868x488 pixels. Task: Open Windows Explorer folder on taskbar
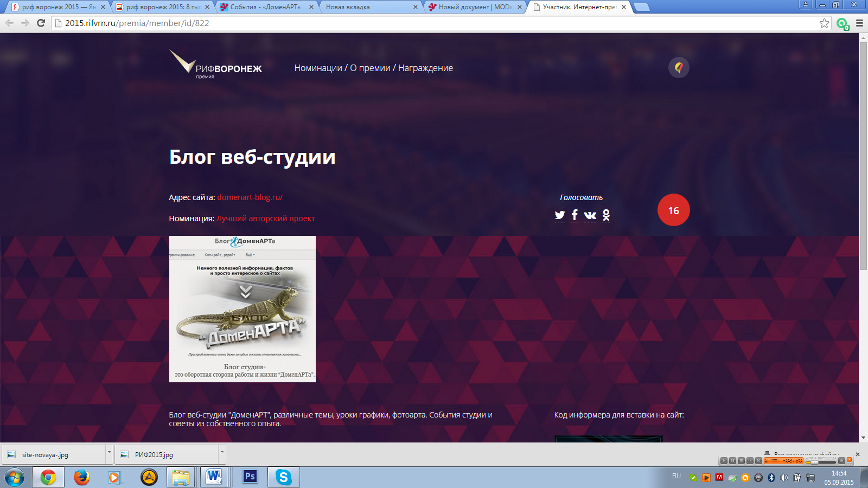[181, 477]
